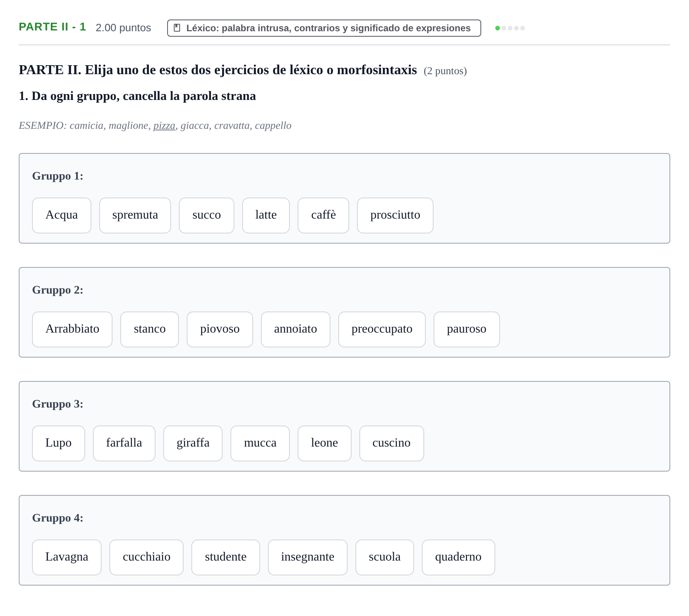Select the word latte
689x616 pixels.
[266, 215]
